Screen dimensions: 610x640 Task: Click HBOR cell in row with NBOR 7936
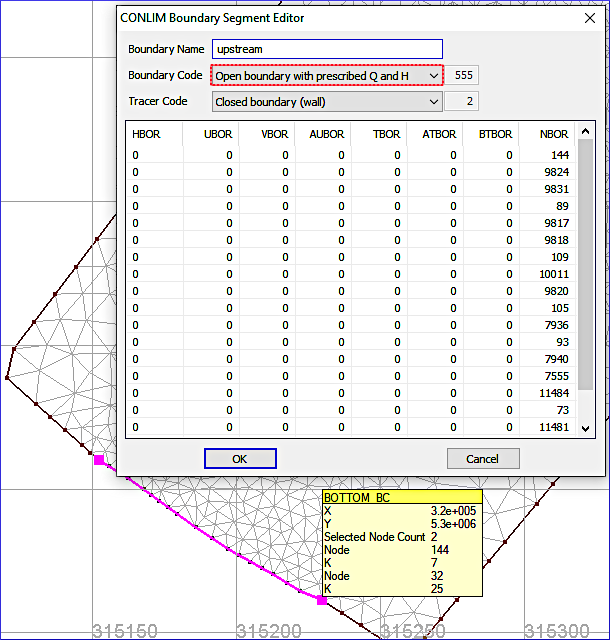(155, 325)
